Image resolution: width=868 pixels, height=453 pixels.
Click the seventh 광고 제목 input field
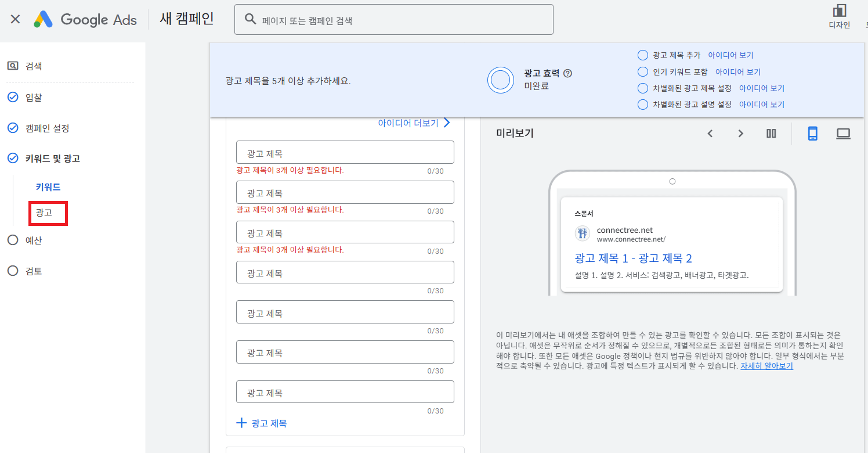pyautogui.click(x=345, y=392)
